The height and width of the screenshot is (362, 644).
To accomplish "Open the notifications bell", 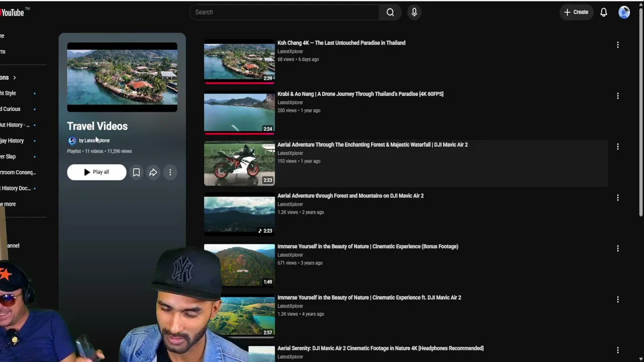I will pyautogui.click(x=603, y=12).
